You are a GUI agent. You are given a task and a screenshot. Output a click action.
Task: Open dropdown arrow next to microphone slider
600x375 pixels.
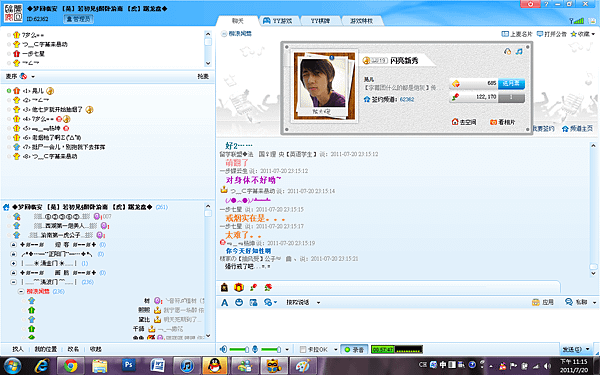[x=287, y=349]
